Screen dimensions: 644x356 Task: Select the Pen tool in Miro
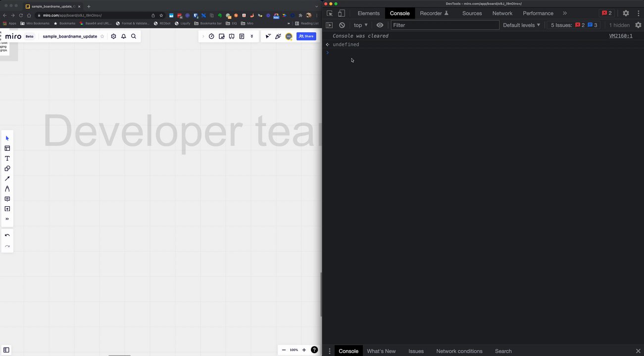[x=7, y=189]
